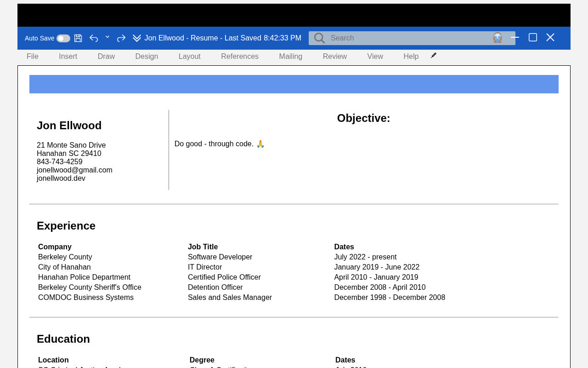This screenshot has width=588, height=368.
Task: Click the 'Jon Ellwood' name heading
Action: 69,126
